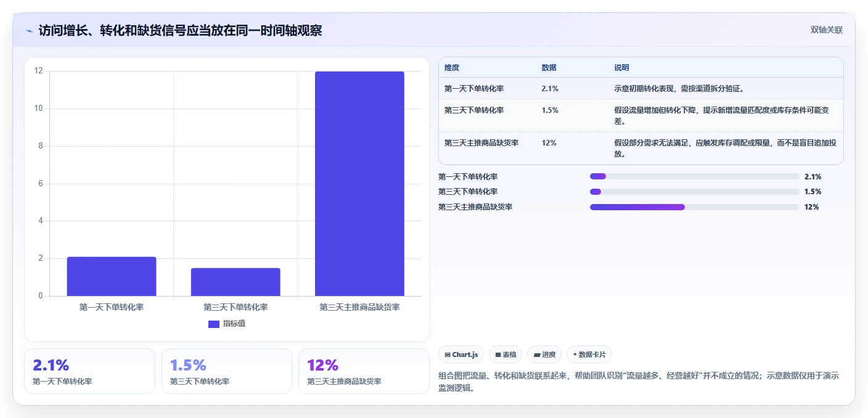
Task: Click the 第三天主推商品缺货率 chart bar
Action: click(x=359, y=184)
